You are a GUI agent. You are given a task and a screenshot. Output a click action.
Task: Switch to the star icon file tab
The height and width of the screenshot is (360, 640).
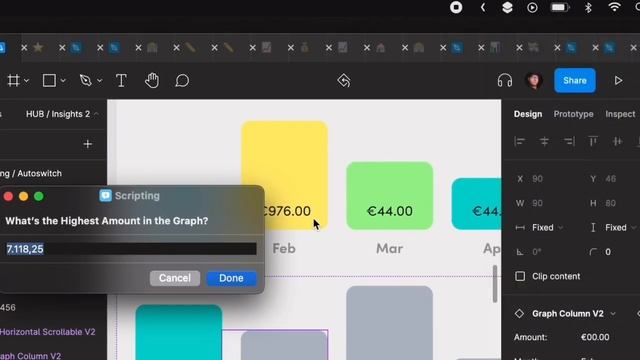pos(38,47)
